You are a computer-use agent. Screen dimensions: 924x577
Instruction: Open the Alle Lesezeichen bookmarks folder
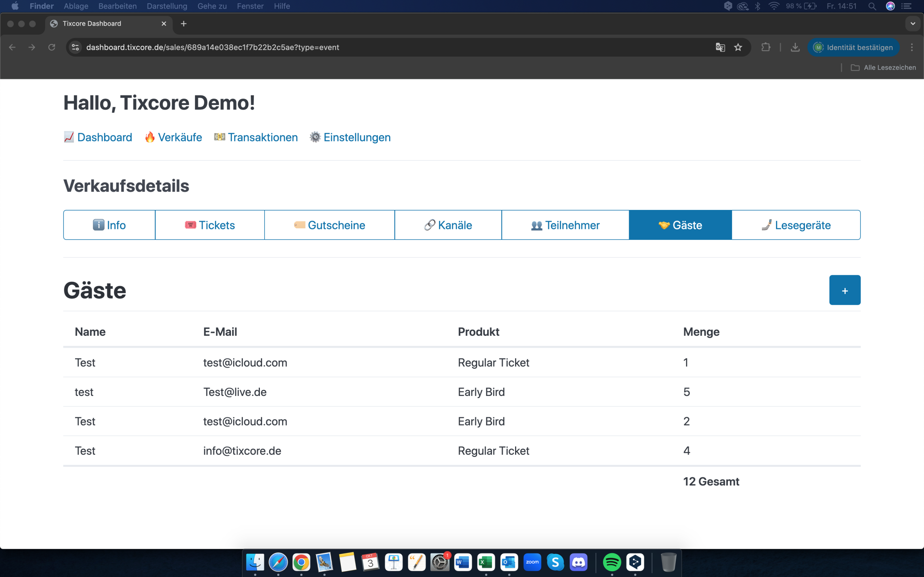pyautogui.click(x=883, y=67)
